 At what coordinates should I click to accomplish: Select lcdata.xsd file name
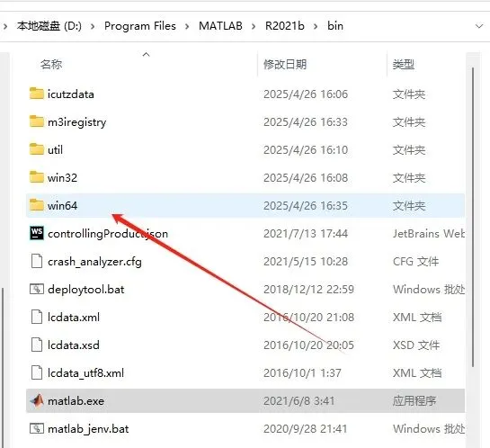point(74,345)
